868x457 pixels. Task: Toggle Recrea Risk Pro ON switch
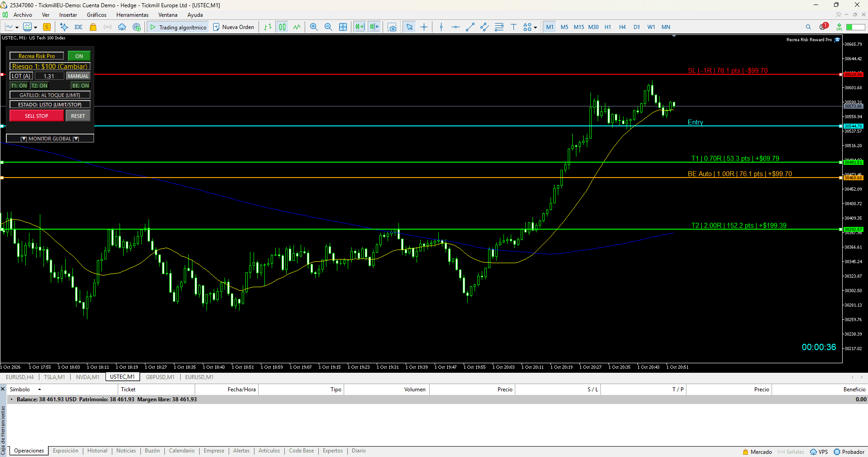(79, 56)
